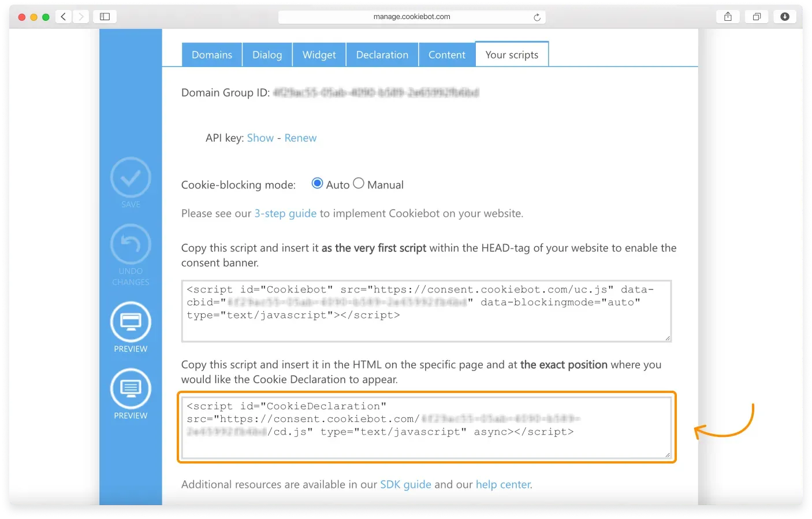Viewport: 812px width, 519px height.
Task: Click the Show API key link
Action: [260, 138]
